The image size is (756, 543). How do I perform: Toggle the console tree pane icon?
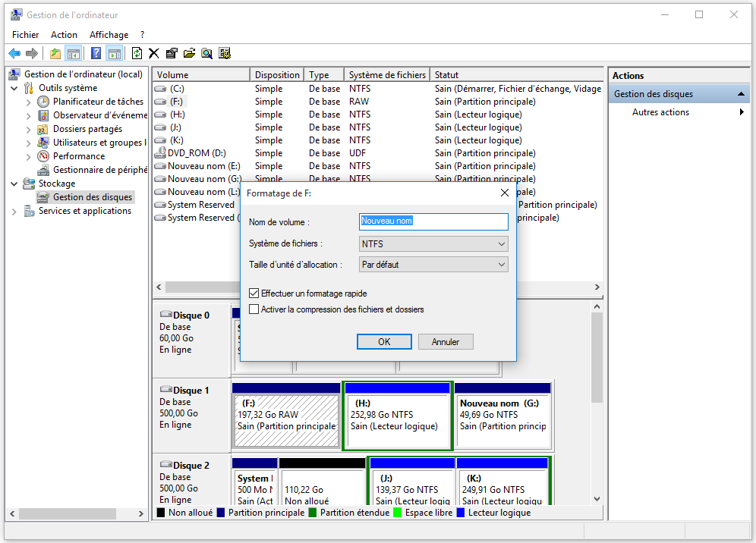tap(74, 53)
